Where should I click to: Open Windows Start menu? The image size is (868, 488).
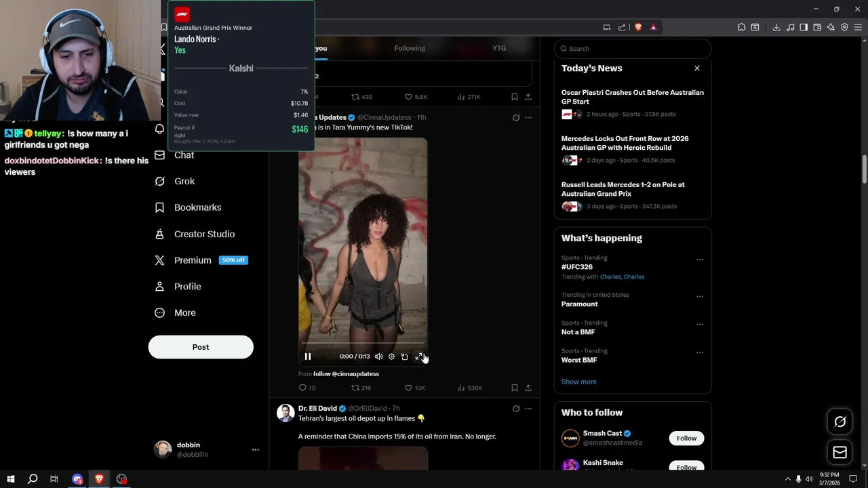pos(10,479)
